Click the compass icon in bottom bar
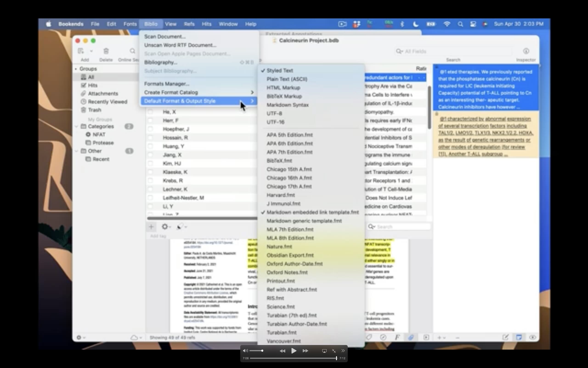This screenshot has width=588, height=368. point(383,337)
